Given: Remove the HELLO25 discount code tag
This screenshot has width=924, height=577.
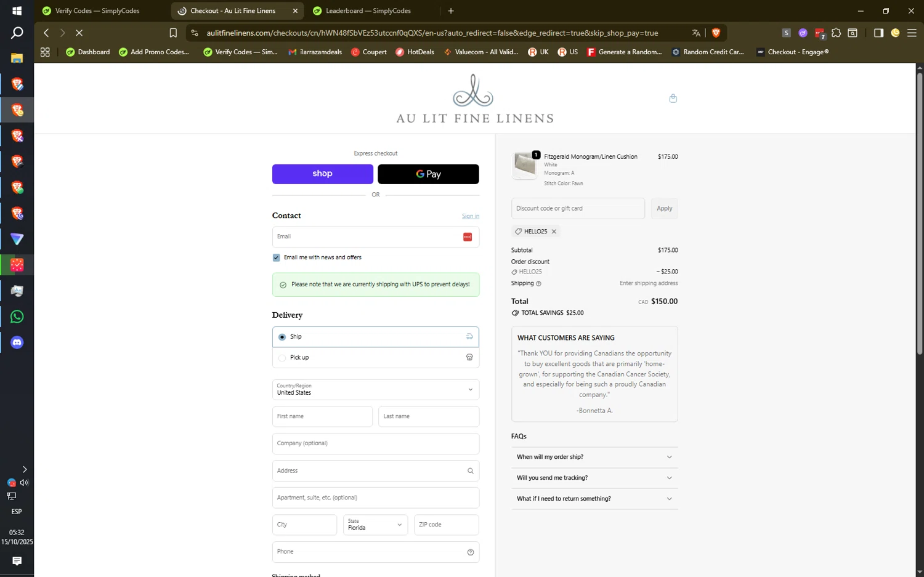Looking at the screenshot, I should pos(554,232).
